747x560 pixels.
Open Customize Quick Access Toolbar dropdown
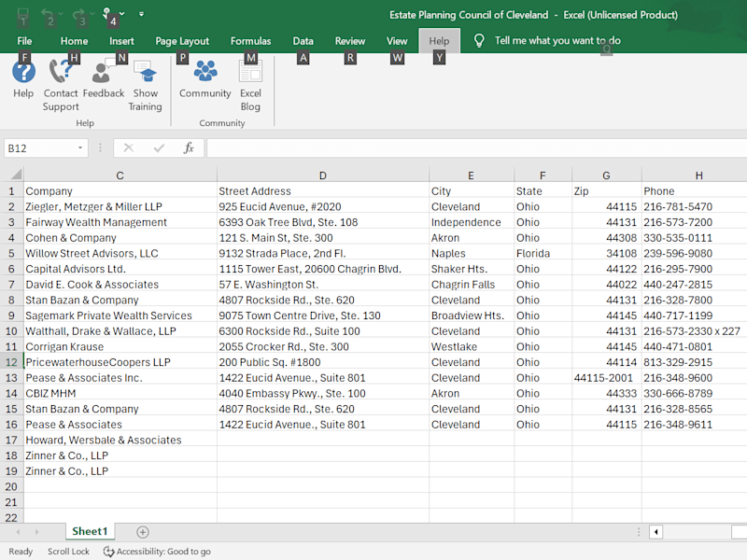(141, 14)
